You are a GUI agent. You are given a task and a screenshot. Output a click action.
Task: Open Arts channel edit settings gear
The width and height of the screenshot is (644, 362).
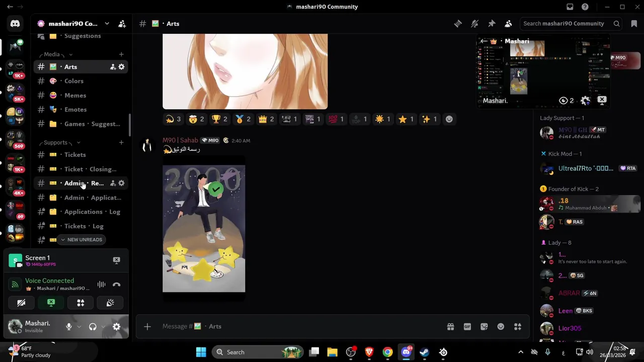pyautogui.click(x=121, y=67)
